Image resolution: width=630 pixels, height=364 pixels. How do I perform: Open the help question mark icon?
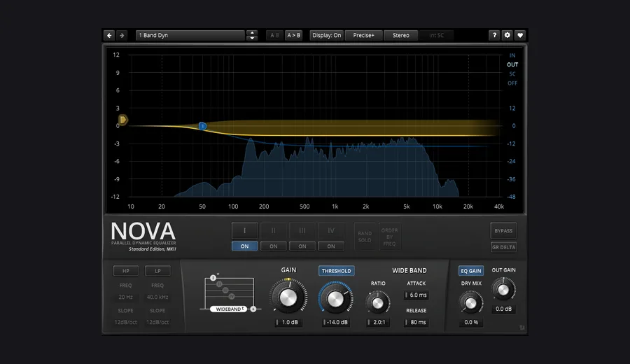(495, 36)
